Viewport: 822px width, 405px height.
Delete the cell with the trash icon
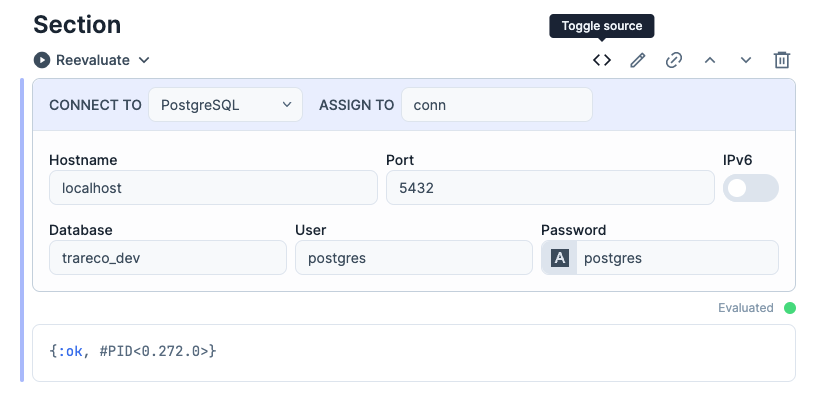click(782, 60)
